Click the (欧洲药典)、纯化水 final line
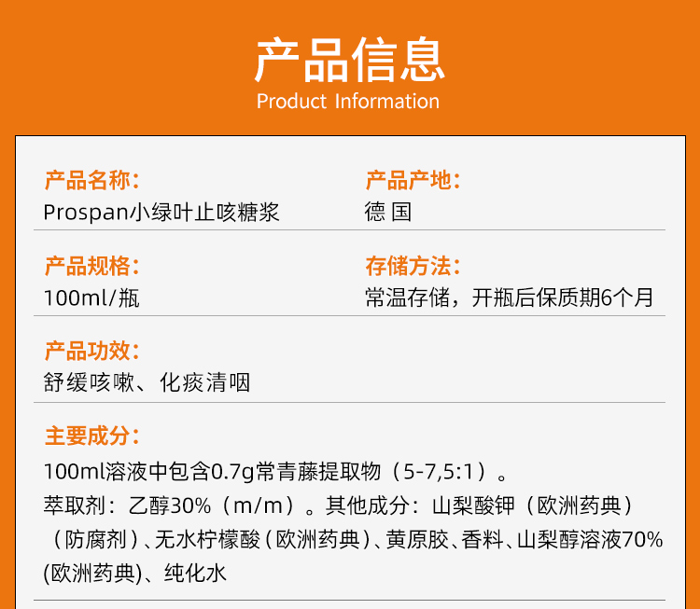Viewport: 700px width, 609px height. point(135,574)
